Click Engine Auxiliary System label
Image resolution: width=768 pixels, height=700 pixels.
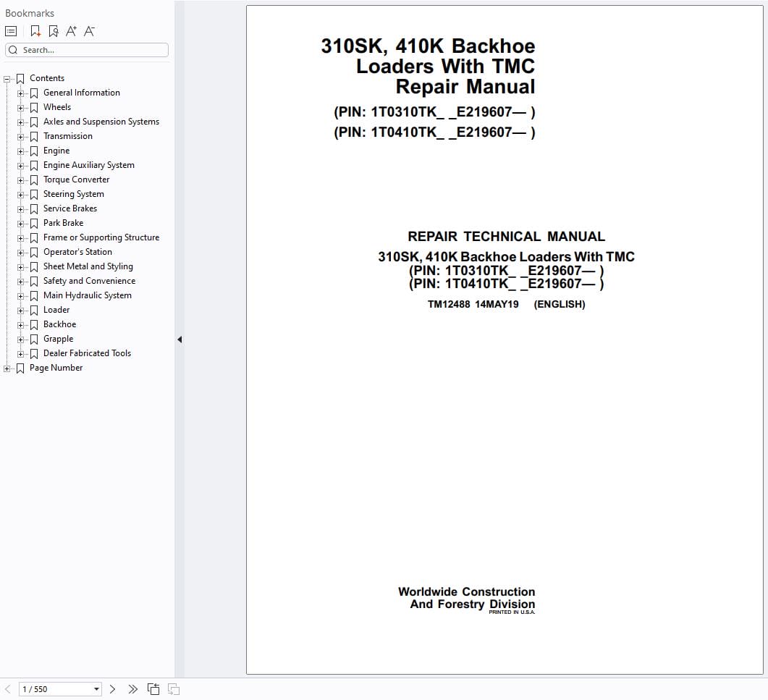(88, 165)
